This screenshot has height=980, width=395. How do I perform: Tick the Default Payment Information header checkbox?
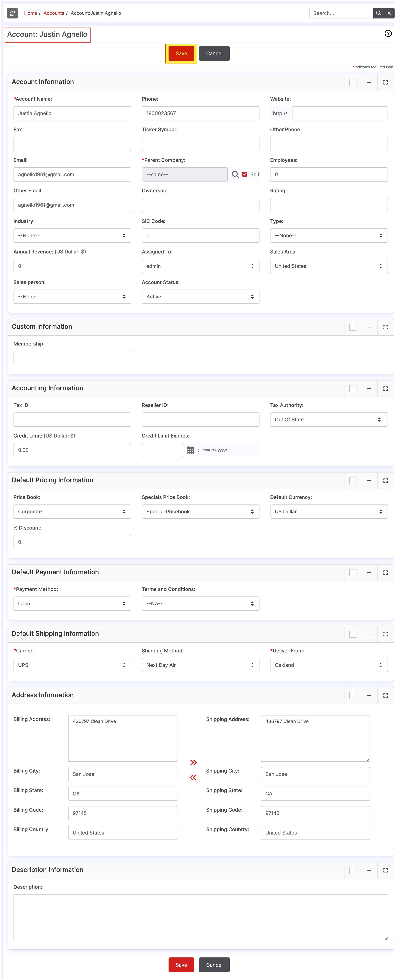point(353,573)
